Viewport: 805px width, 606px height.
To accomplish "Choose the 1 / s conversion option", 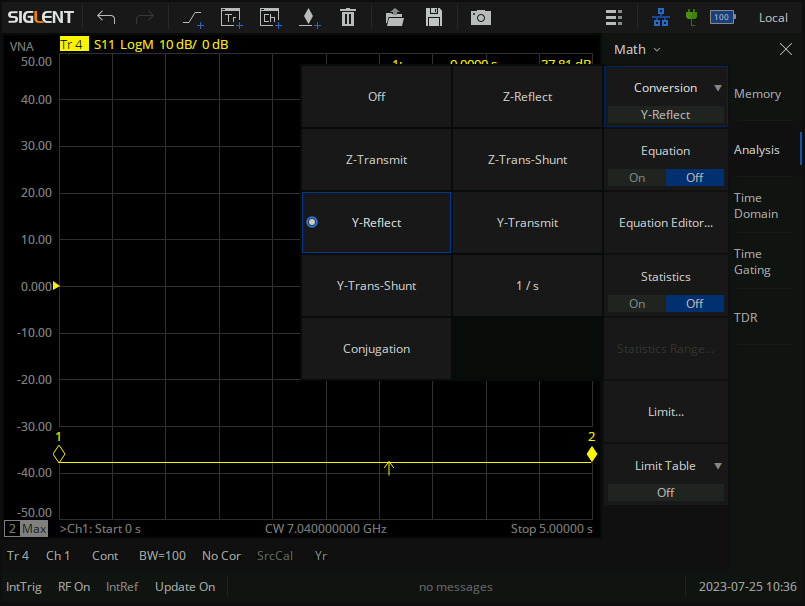I will 527,286.
